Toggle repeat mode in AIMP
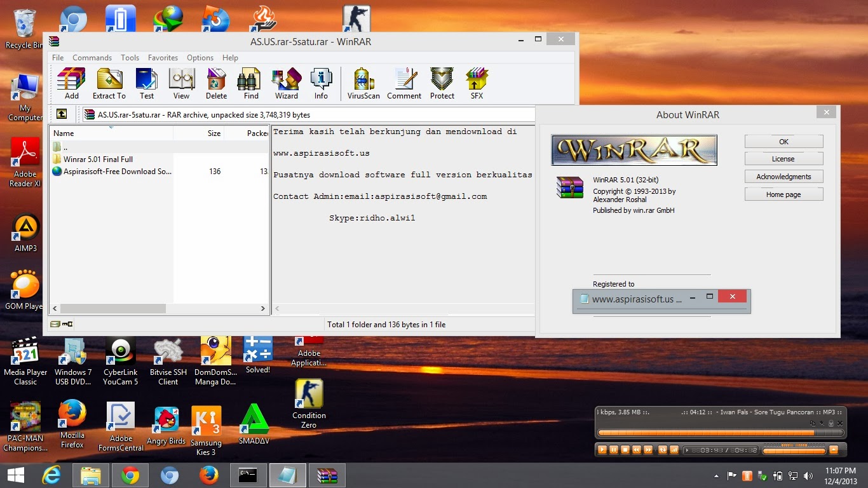Viewport: 868px width, 488px height. pyautogui.click(x=663, y=450)
